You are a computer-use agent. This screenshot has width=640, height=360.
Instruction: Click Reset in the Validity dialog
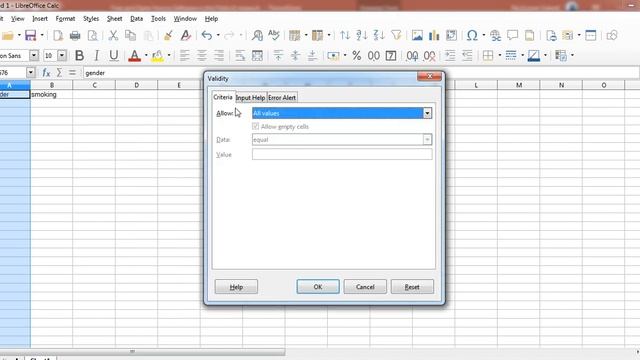point(412,287)
